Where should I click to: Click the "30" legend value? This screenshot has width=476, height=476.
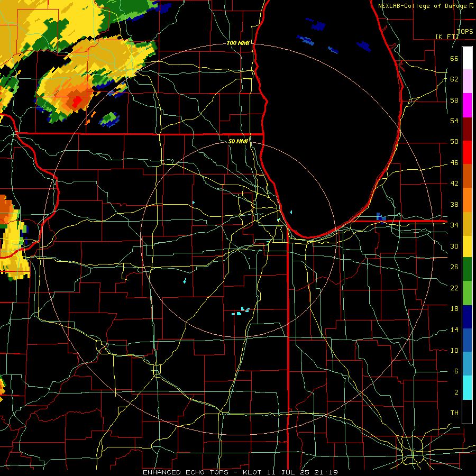coord(454,246)
